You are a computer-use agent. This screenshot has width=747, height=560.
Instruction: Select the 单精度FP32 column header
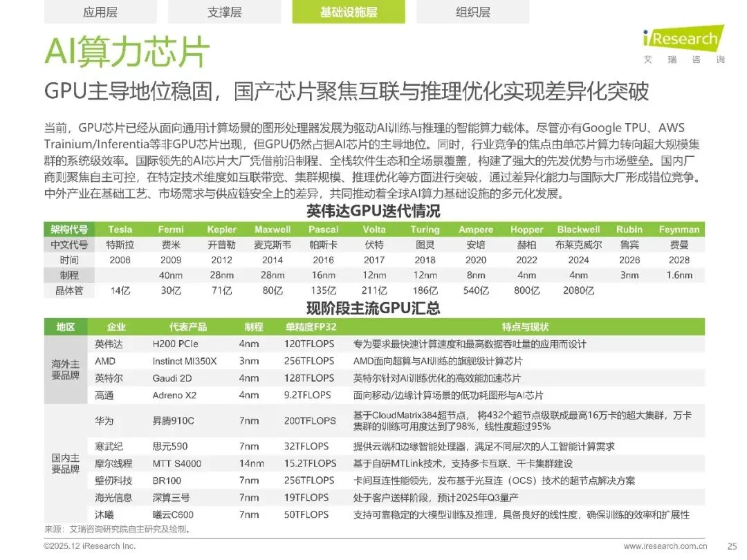pos(311,326)
